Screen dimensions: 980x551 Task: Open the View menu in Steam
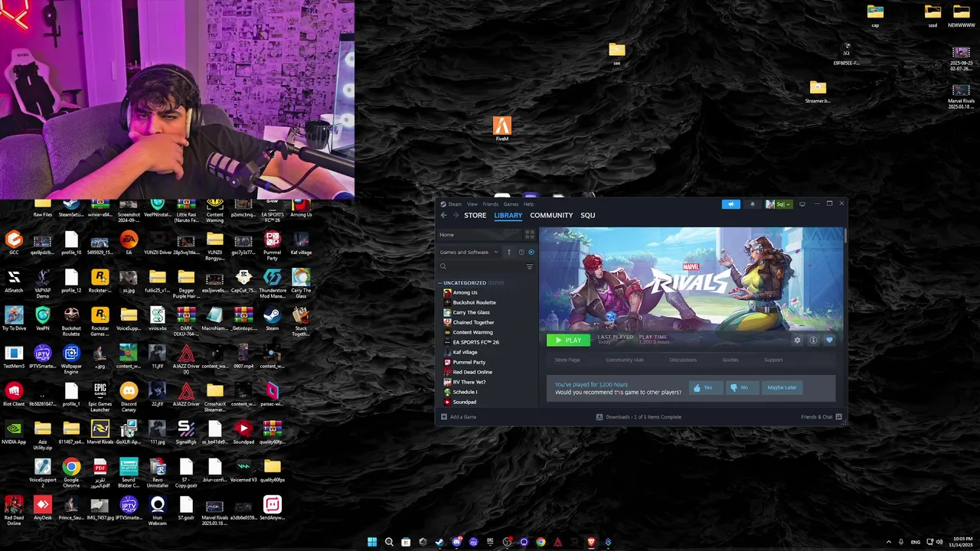pyautogui.click(x=472, y=204)
